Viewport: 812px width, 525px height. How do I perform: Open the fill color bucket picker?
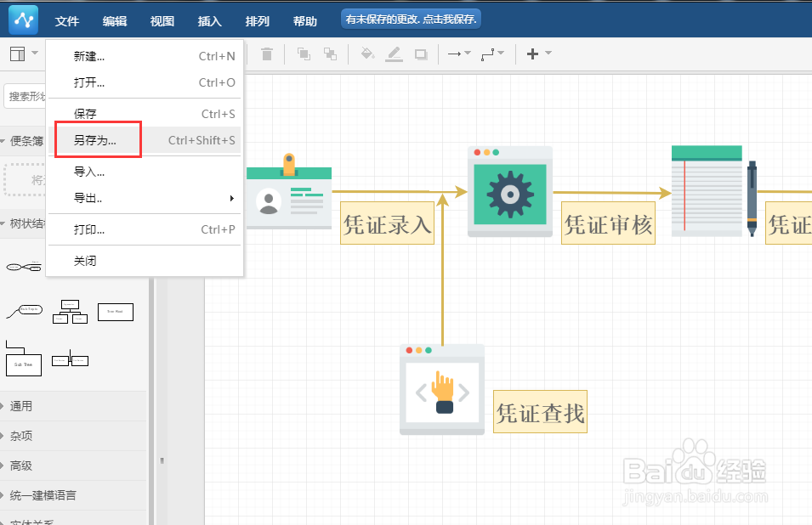366,54
